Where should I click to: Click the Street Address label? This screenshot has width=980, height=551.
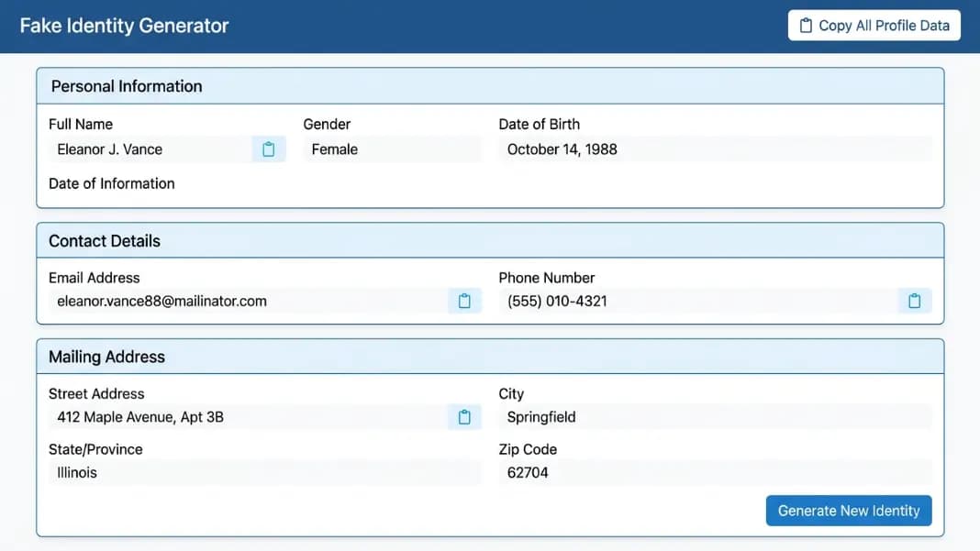[97, 394]
